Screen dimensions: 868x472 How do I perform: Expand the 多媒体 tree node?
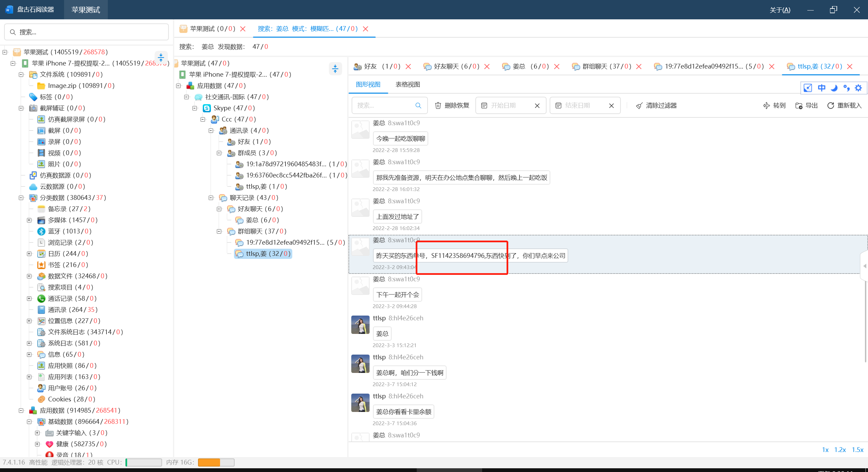(x=29, y=220)
